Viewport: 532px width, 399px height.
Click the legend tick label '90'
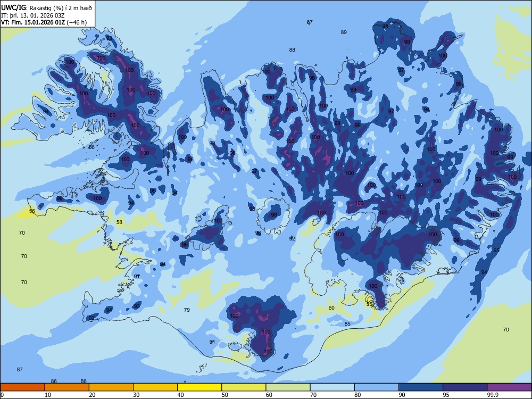coord(402,395)
